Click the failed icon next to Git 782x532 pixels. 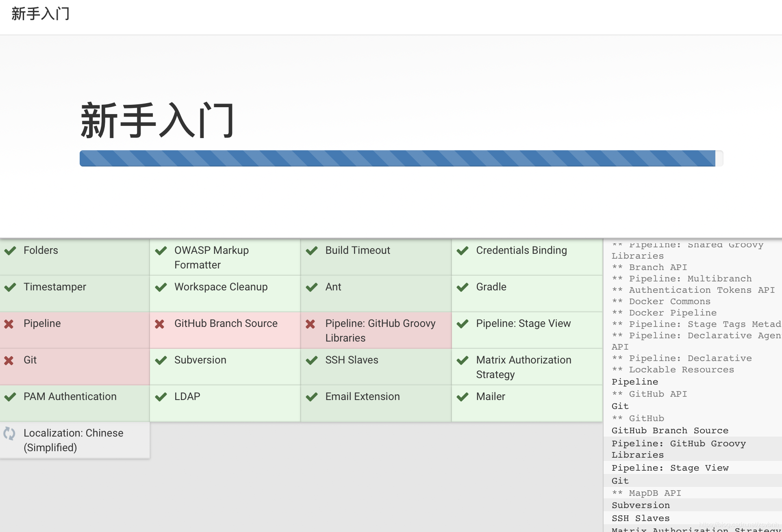coord(9,360)
